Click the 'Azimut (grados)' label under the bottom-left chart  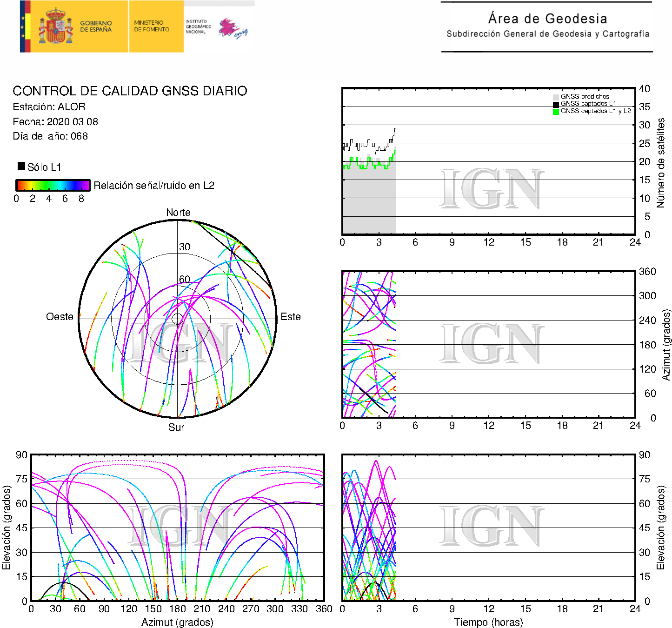pyautogui.click(x=177, y=622)
